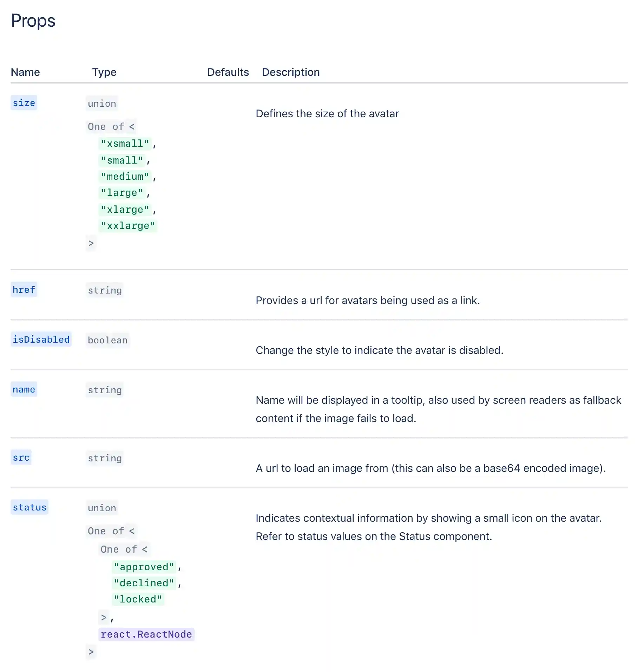Click the react.ReactNode type reference
The height and width of the screenshot is (672, 644).
146,634
